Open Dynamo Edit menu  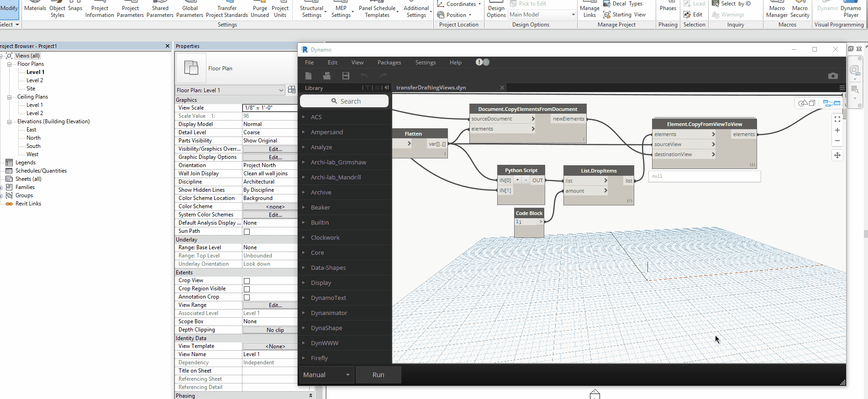coord(332,63)
